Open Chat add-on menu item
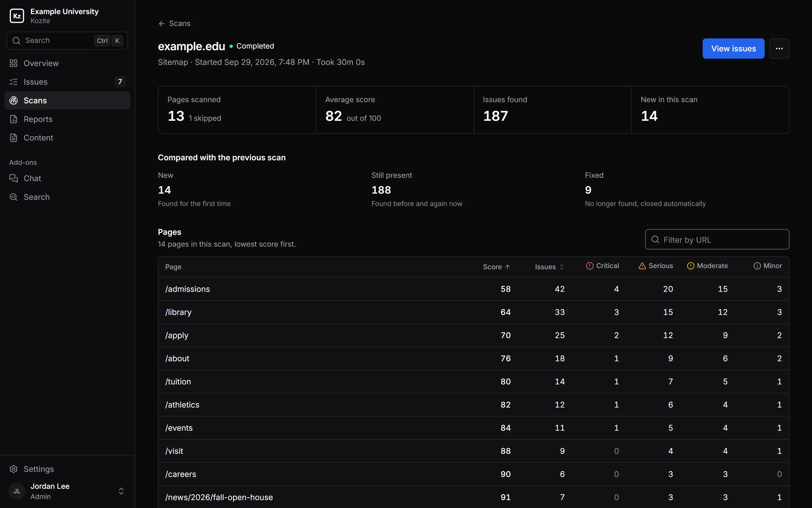The width and height of the screenshot is (812, 508). click(67, 178)
